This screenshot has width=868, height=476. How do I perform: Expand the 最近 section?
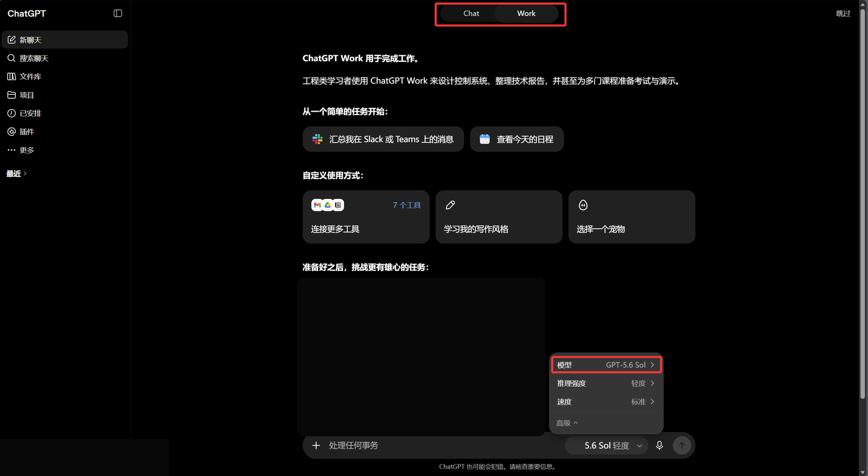coord(16,173)
